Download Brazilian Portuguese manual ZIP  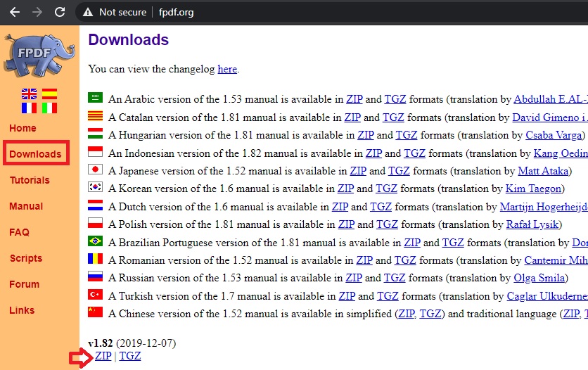point(412,243)
